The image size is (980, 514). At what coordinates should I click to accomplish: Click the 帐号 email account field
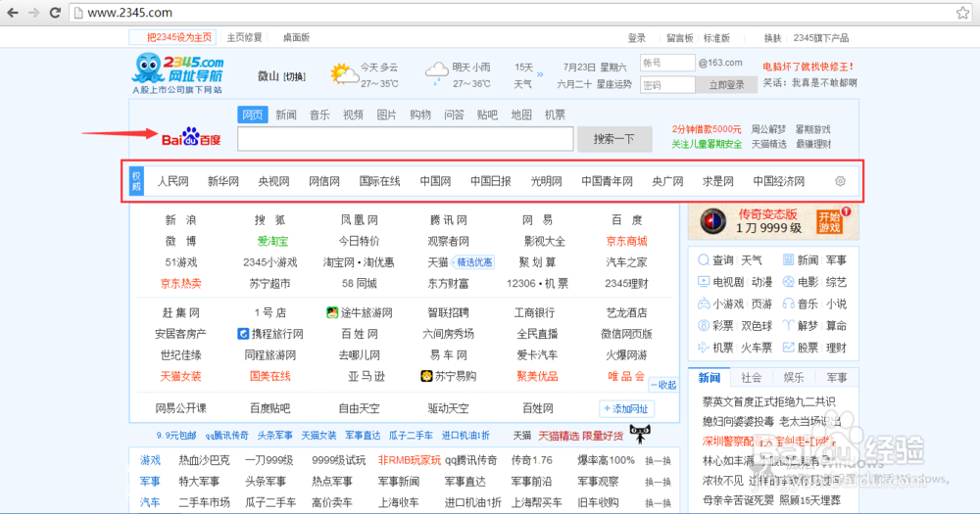(667, 63)
